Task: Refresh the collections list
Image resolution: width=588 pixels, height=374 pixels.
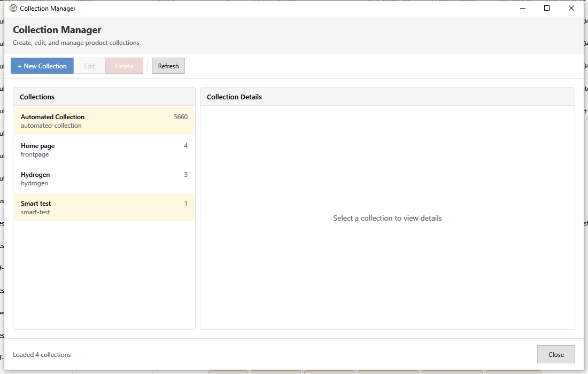Action: [168, 66]
